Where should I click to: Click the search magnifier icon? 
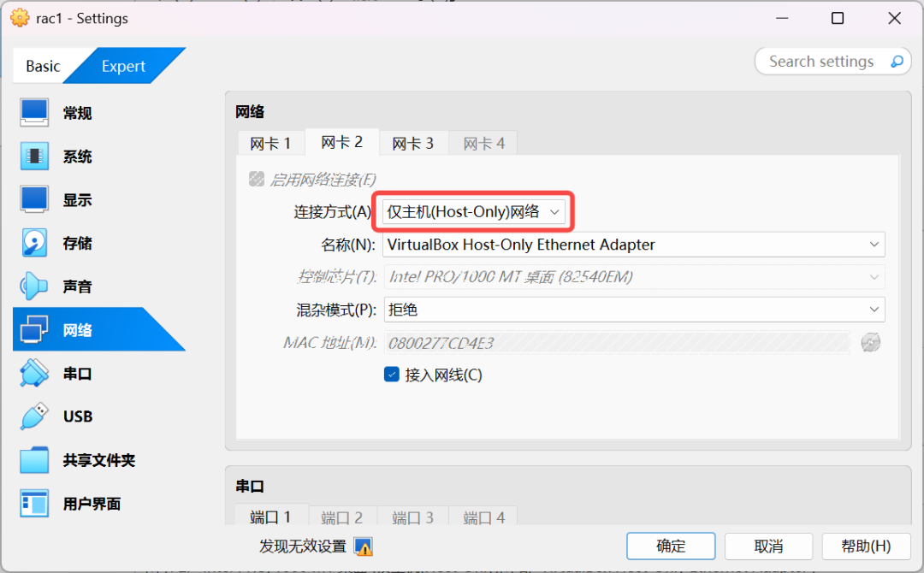(897, 62)
